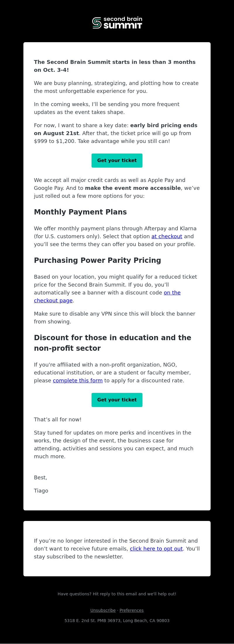Viewport: 234px width, 644px height.
Task: Click the first 'Get your ticket' button under early bird pricing
Action: pos(117,161)
